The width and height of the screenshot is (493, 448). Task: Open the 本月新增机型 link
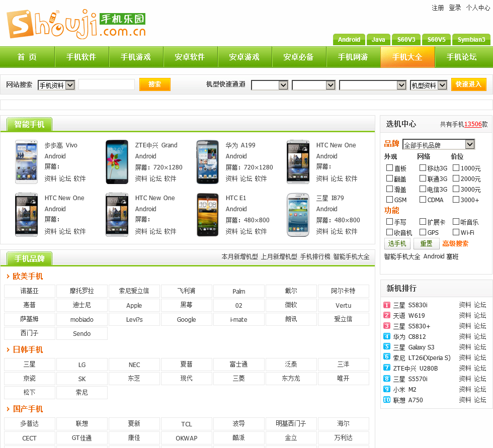pos(239,256)
